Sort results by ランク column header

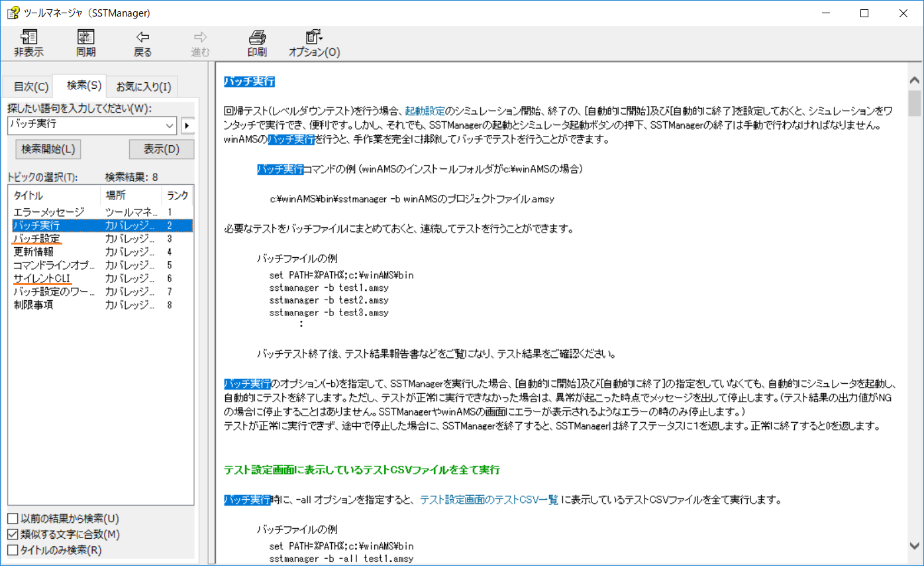click(x=178, y=196)
